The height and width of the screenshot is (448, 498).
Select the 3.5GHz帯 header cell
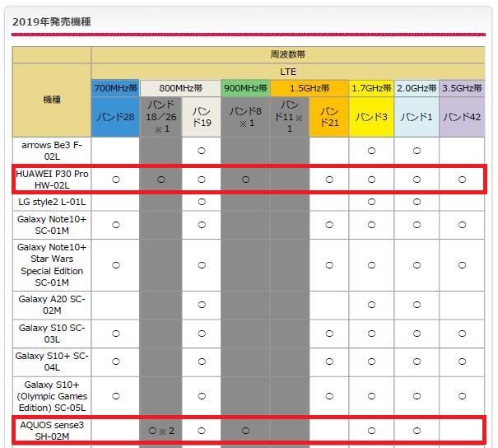pos(462,88)
